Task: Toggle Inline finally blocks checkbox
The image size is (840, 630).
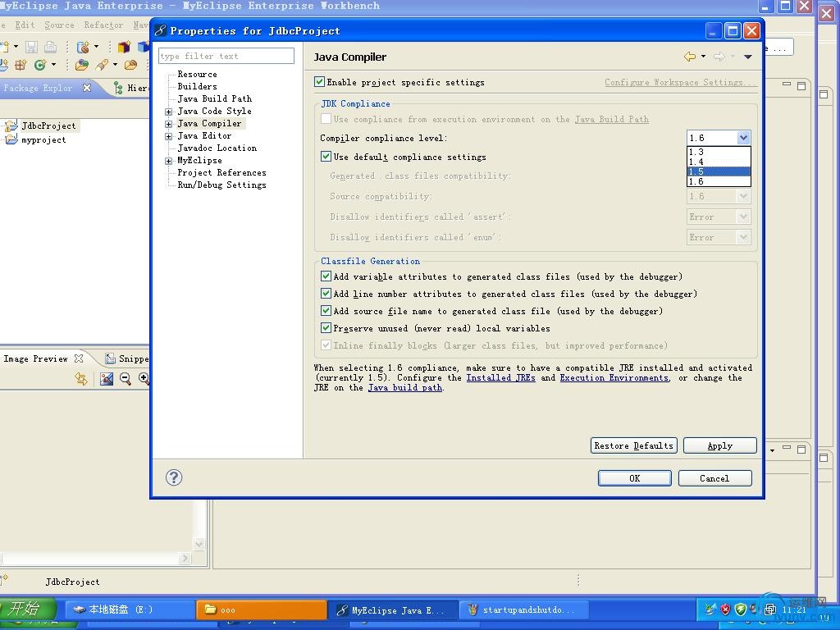Action: pos(326,345)
